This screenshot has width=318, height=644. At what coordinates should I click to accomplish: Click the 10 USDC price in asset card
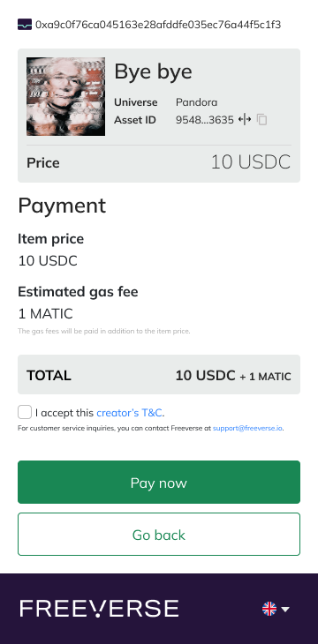(251, 162)
